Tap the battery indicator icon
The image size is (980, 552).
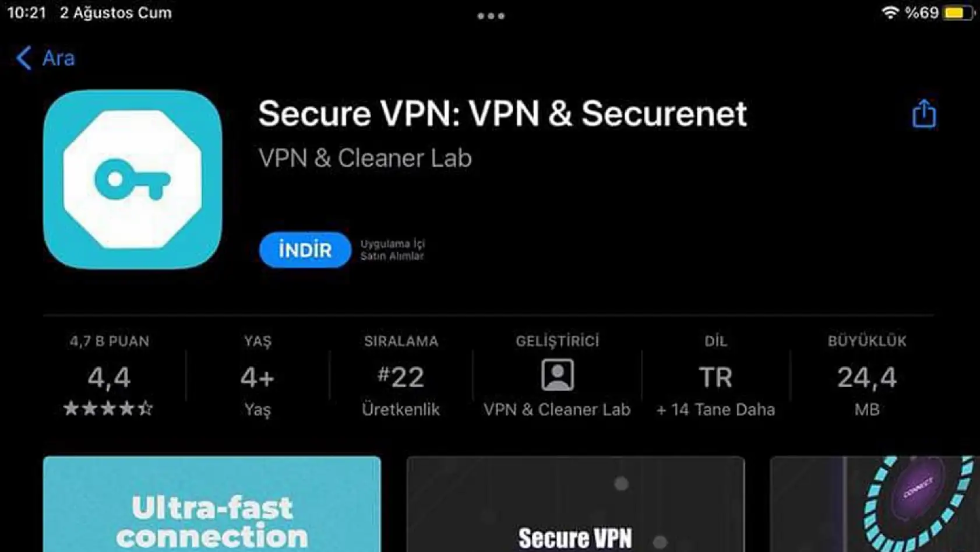(x=958, y=13)
